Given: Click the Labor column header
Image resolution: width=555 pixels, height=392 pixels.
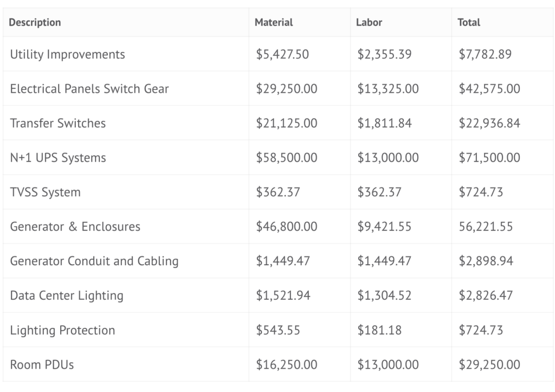Looking at the screenshot, I should point(369,23).
